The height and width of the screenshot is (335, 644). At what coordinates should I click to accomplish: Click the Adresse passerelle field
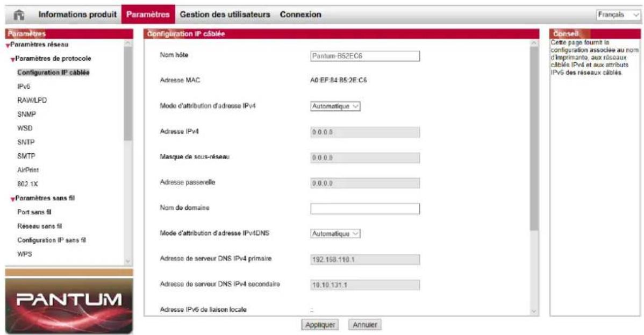(365, 183)
